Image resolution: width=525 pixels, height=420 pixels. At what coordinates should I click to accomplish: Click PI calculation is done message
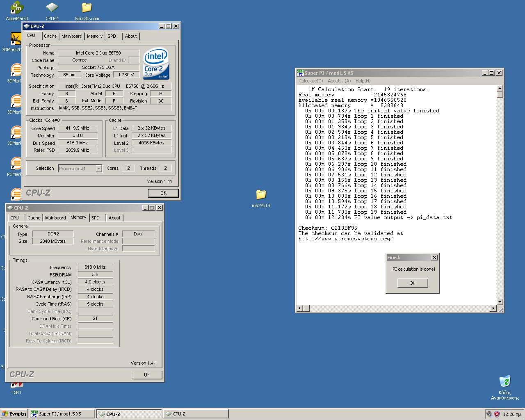click(414, 269)
